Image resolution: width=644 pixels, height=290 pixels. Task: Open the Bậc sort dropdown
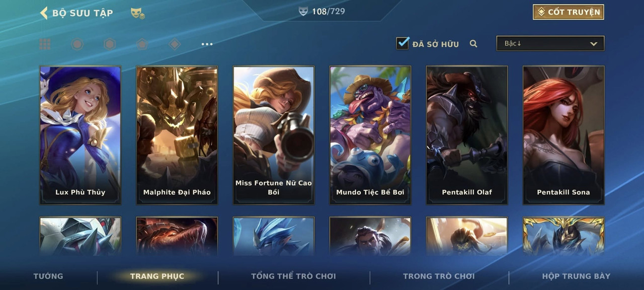point(550,43)
